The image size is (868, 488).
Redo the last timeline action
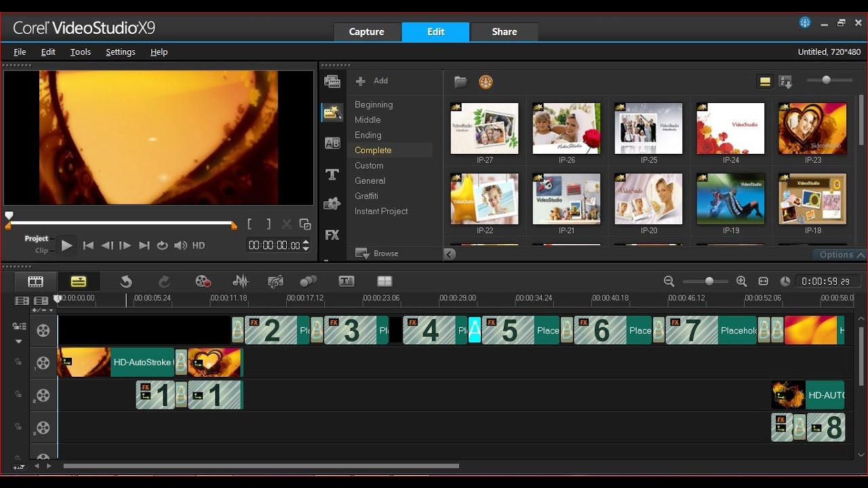[x=164, y=281]
